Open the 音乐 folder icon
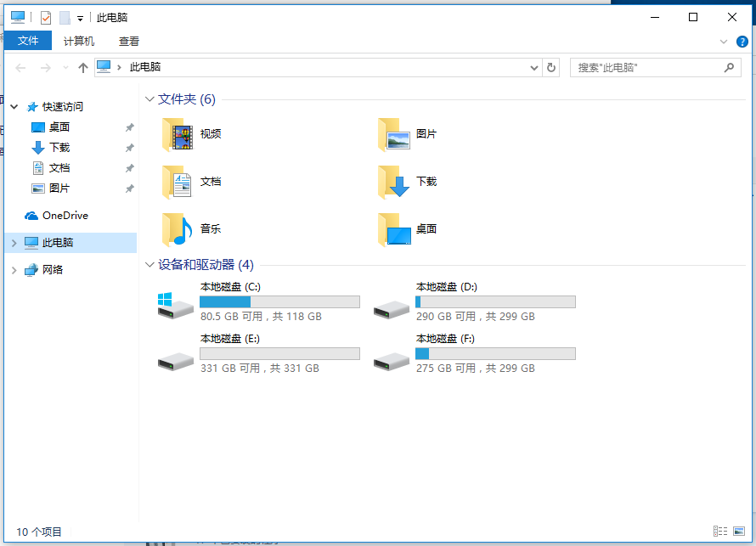The height and width of the screenshot is (546, 756). coord(178,229)
